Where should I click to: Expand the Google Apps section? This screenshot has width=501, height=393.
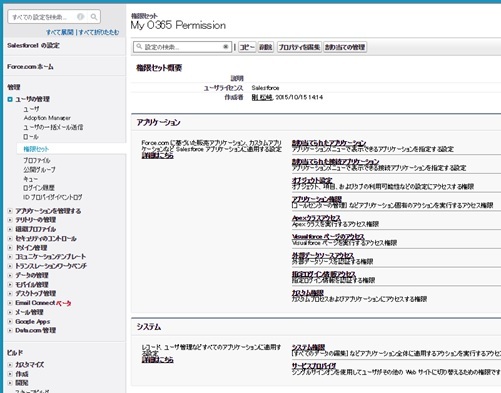click(10, 322)
